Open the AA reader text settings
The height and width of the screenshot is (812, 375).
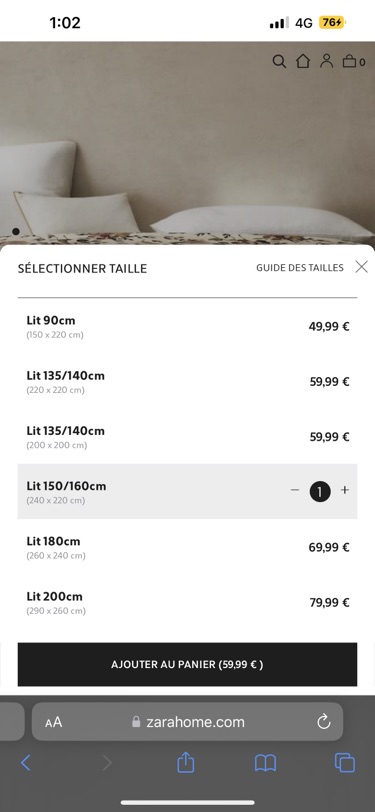click(53, 722)
